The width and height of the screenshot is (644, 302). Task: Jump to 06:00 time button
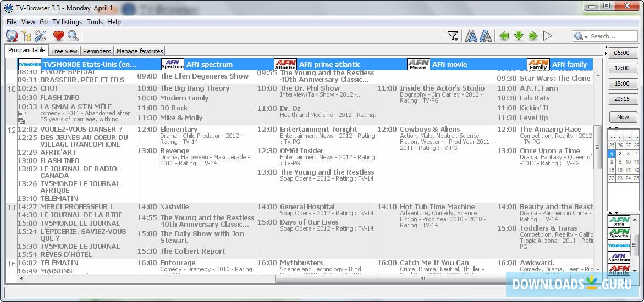point(623,53)
